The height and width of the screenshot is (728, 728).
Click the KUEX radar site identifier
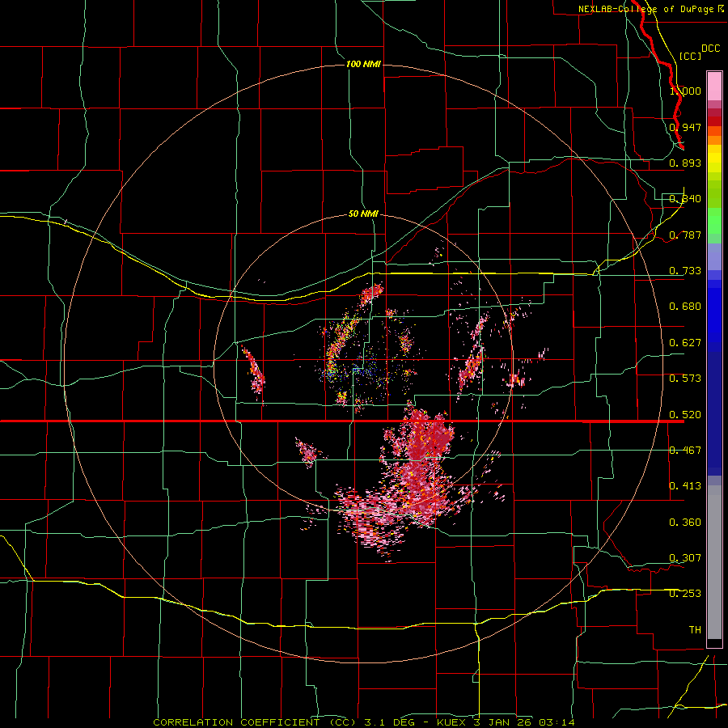(x=453, y=722)
